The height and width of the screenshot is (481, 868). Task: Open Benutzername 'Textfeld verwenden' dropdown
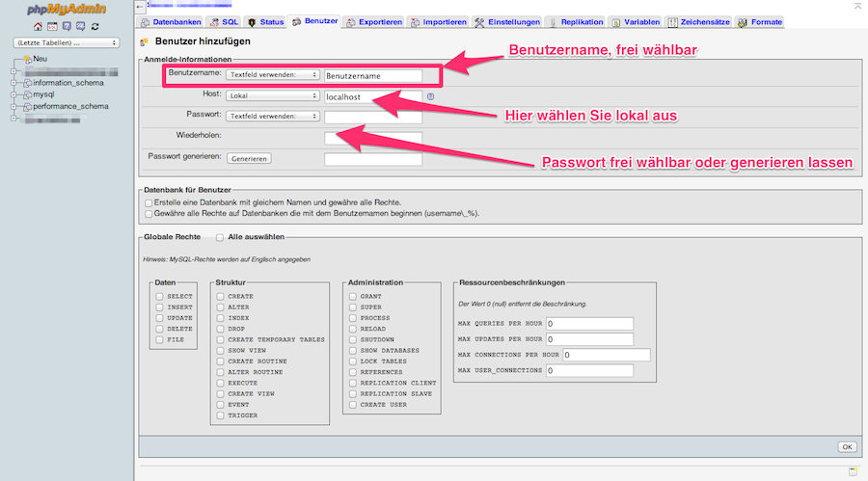point(272,75)
